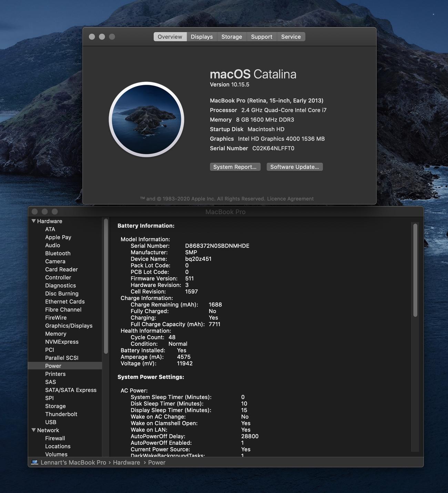Click the main content pane vertical scrollbar

tap(415, 270)
